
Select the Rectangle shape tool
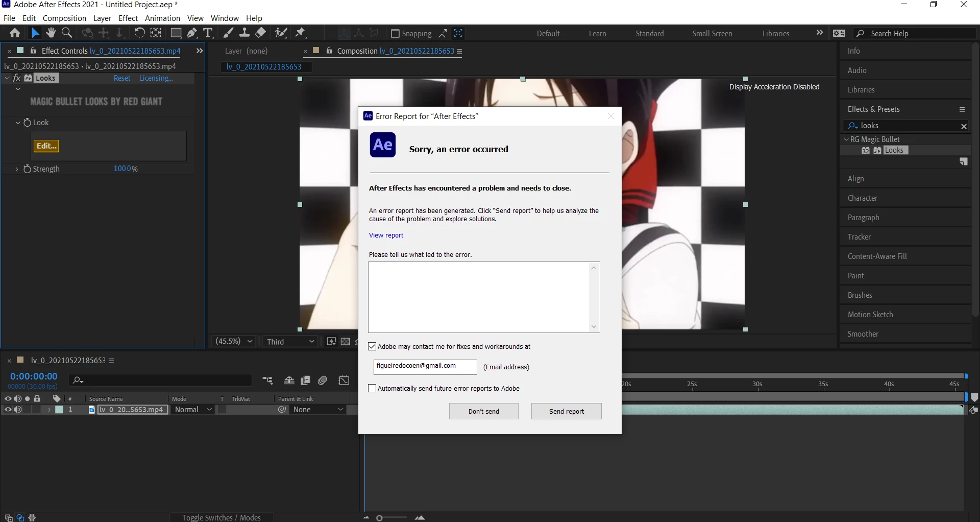pos(176,33)
